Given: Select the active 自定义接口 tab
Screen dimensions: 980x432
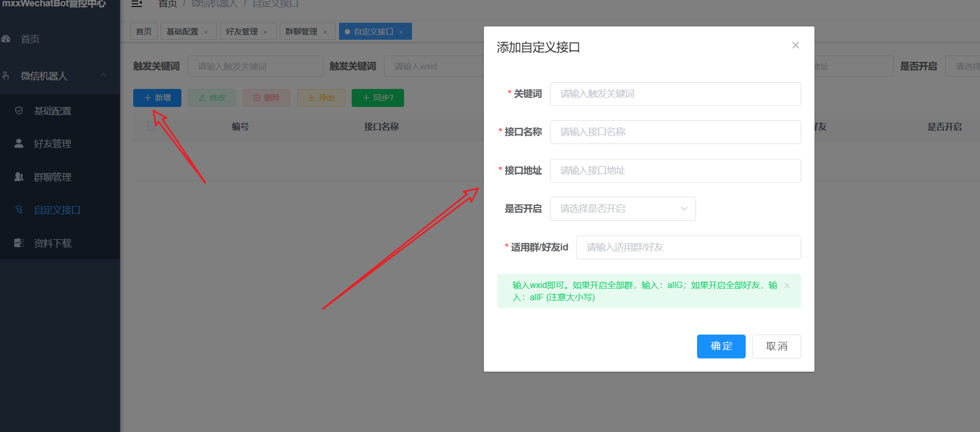Looking at the screenshot, I should pos(374,32).
